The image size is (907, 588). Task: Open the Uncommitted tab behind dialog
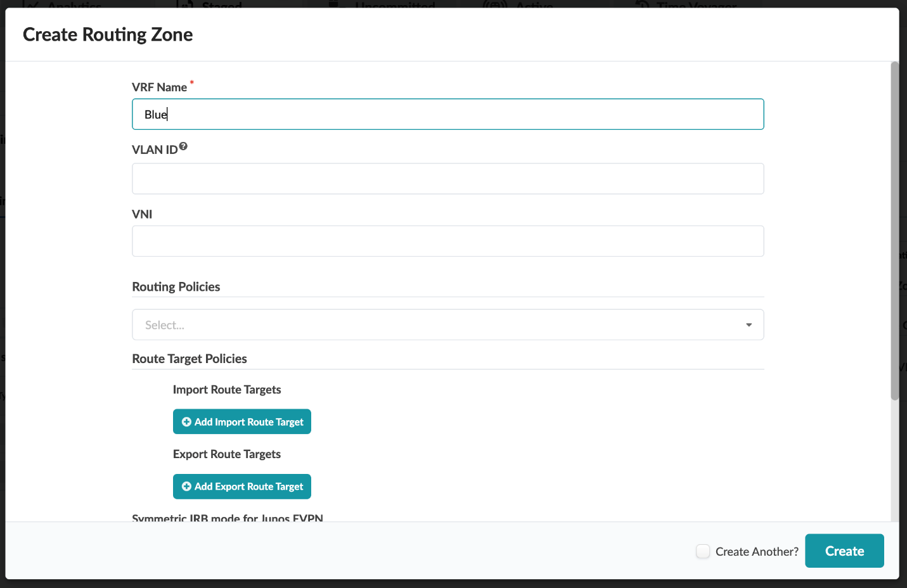394,4
